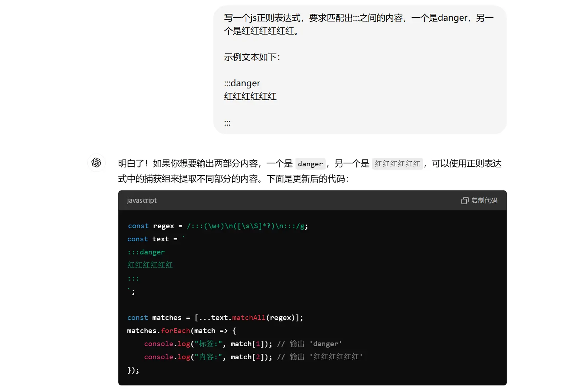
Task: Select the inline code 红红红红红红 in reply
Action: (397, 164)
